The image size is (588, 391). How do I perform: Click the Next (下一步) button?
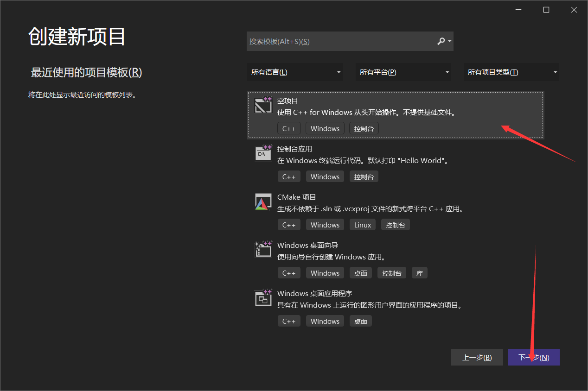pos(534,357)
